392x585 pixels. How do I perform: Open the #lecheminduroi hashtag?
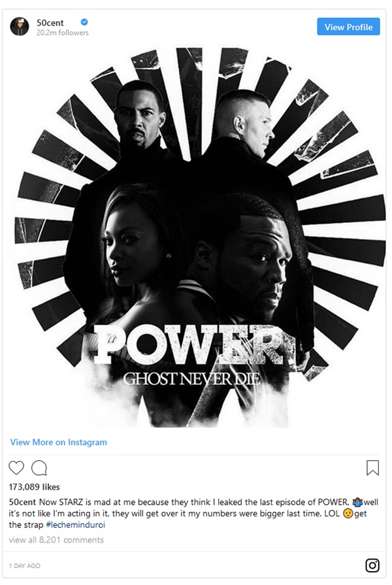click(x=75, y=525)
